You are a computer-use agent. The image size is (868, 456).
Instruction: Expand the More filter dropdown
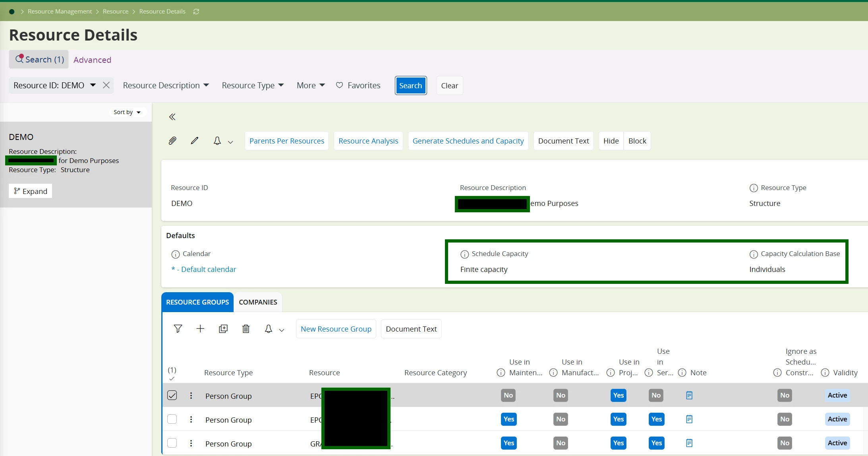pyautogui.click(x=311, y=85)
